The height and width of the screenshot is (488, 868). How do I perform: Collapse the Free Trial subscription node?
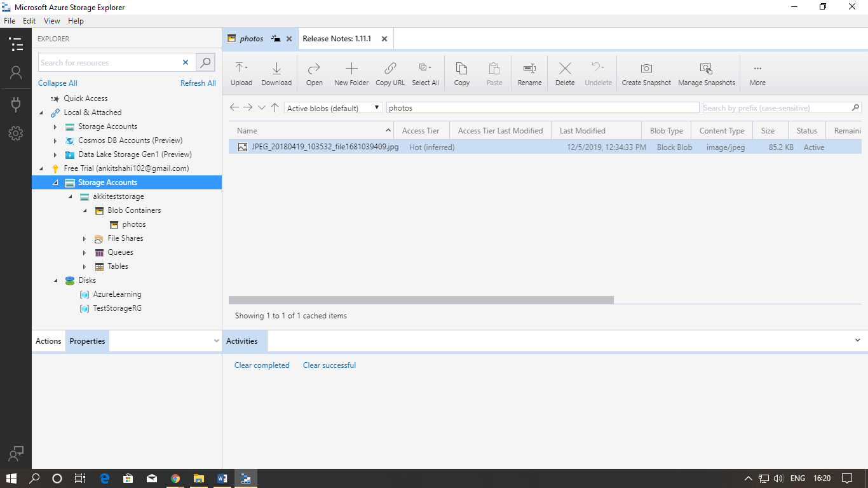click(41, 168)
